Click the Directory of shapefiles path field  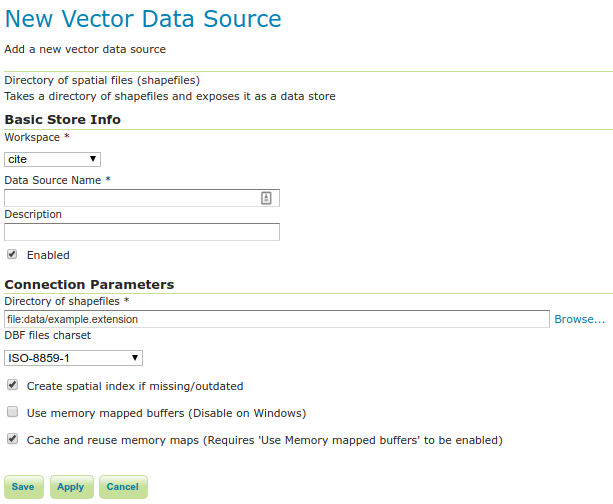pos(277,319)
